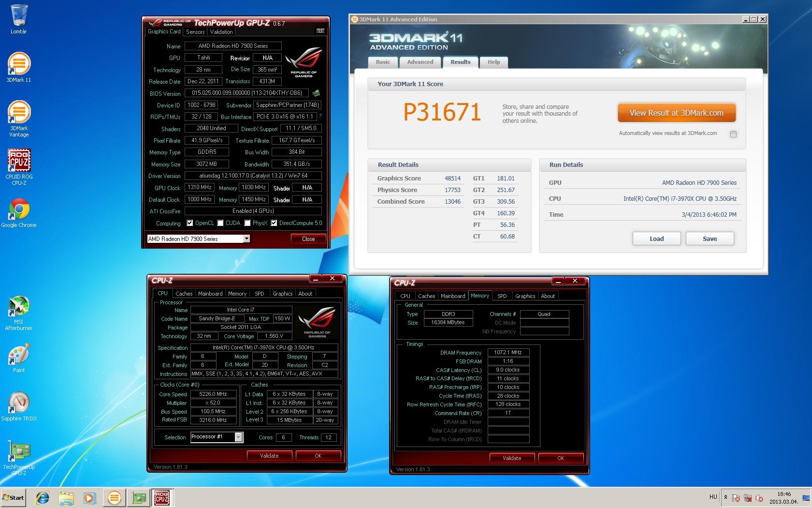
Task: Open Caches tab in left CPU-Z window
Action: pyautogui.click(x=184, y=294)
